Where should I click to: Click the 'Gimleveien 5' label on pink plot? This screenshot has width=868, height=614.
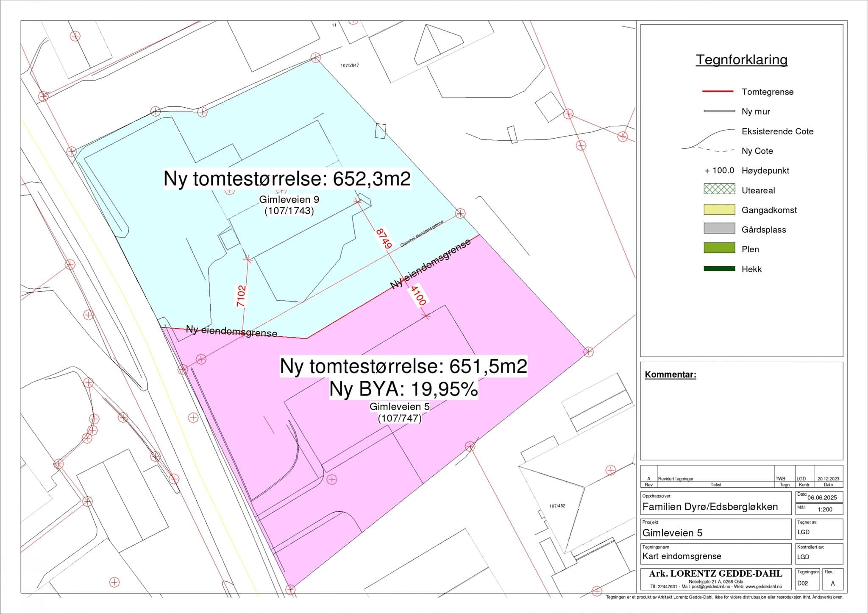(399, 407)
